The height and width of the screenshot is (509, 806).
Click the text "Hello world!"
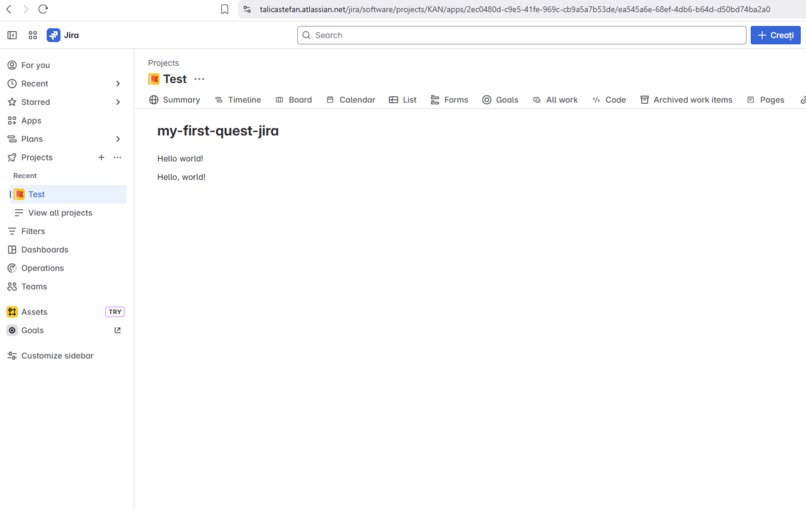[x=180, y=159]
